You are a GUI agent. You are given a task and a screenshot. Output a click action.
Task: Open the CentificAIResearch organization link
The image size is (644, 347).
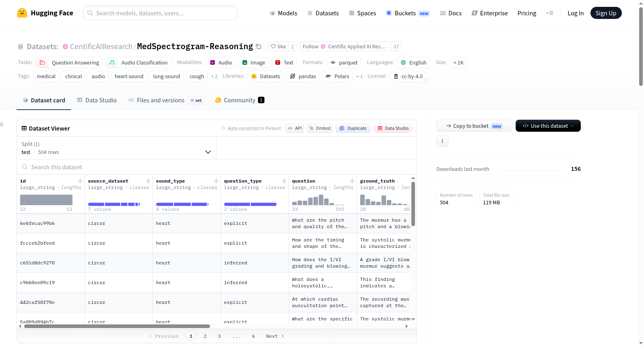pos(101,47)
